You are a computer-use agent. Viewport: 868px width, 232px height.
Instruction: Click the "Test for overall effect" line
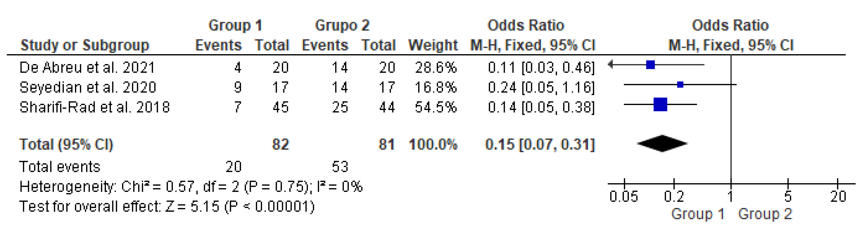pos(167,206)
